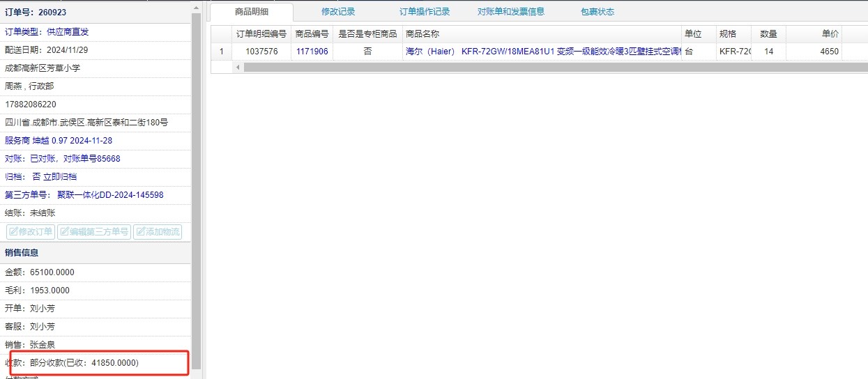868x379 pixels.
Task: Click the 单位 column header
Action: 699,34
